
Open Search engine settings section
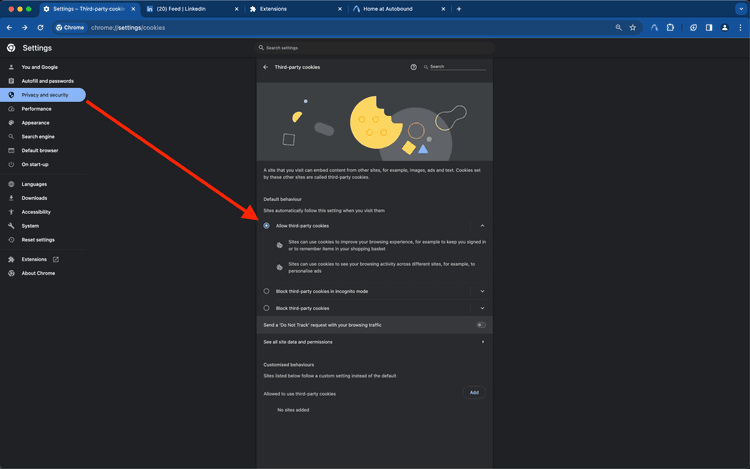pos(38,137)
